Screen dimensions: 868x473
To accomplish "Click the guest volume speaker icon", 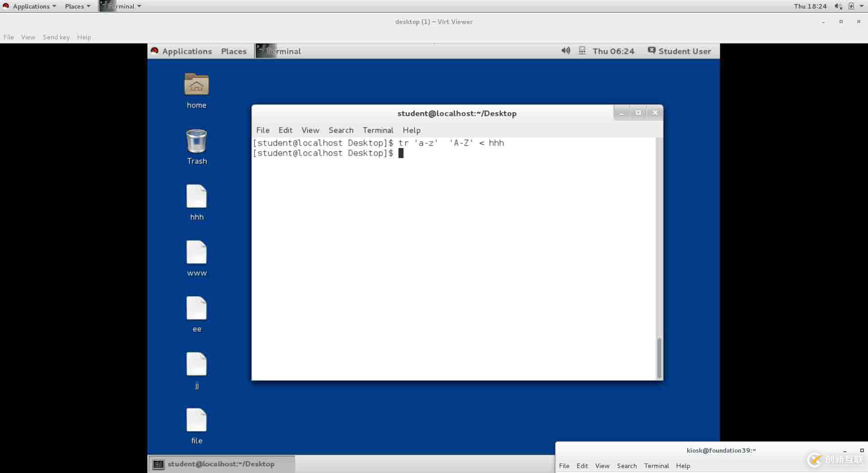I will tap(566, 51).
